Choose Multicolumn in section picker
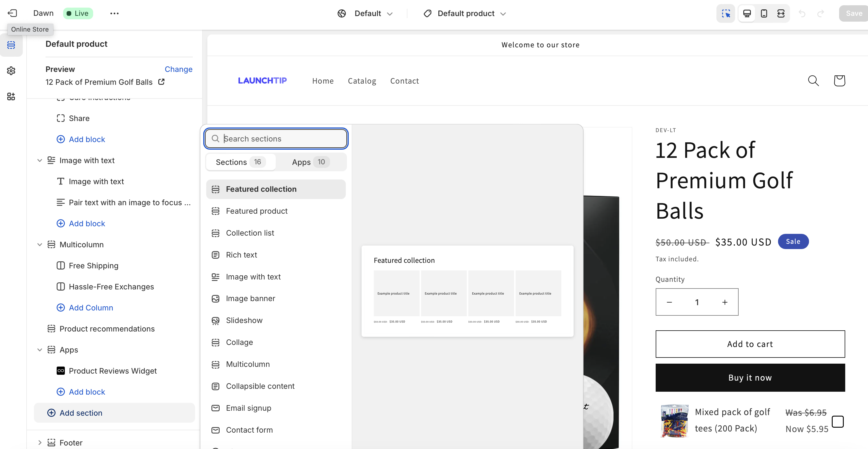This screenshot has height=449, width=868. [276, 364]
